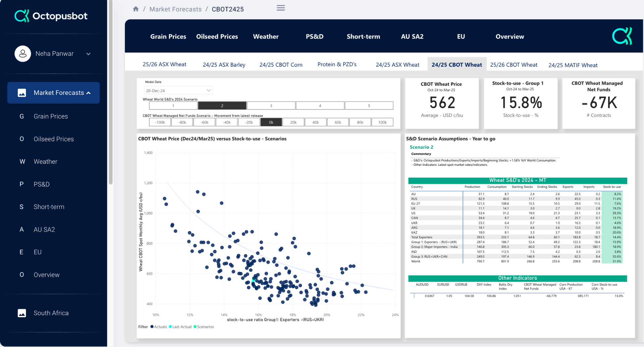The height and width of the screenshot is (347, 644).
Task: Sort table by Stock-to-use column header
Action: coord(612,187)
